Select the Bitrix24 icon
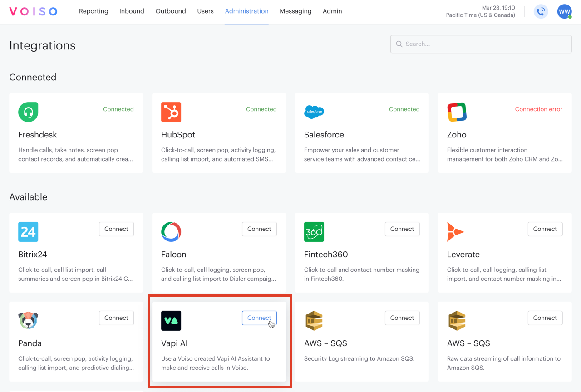581x392 pixels. [28, 232]
